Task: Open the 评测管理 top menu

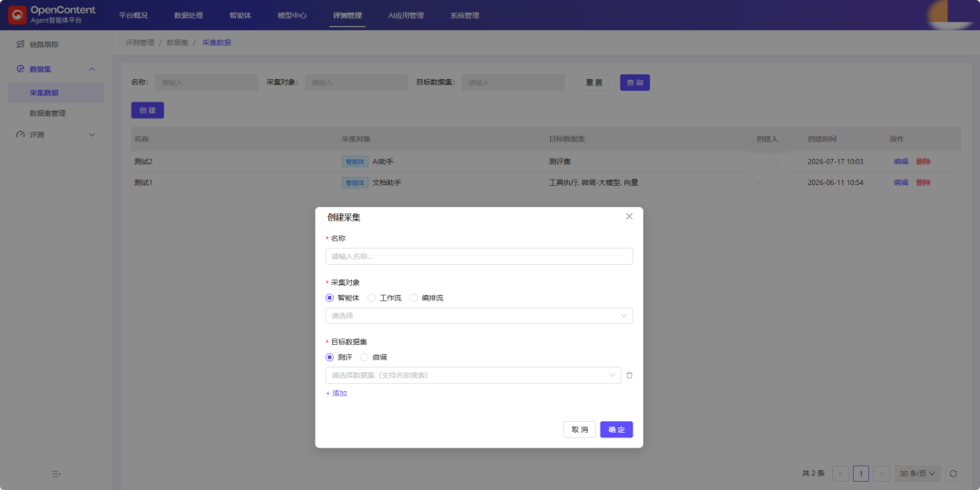Action: coord(347,15)
